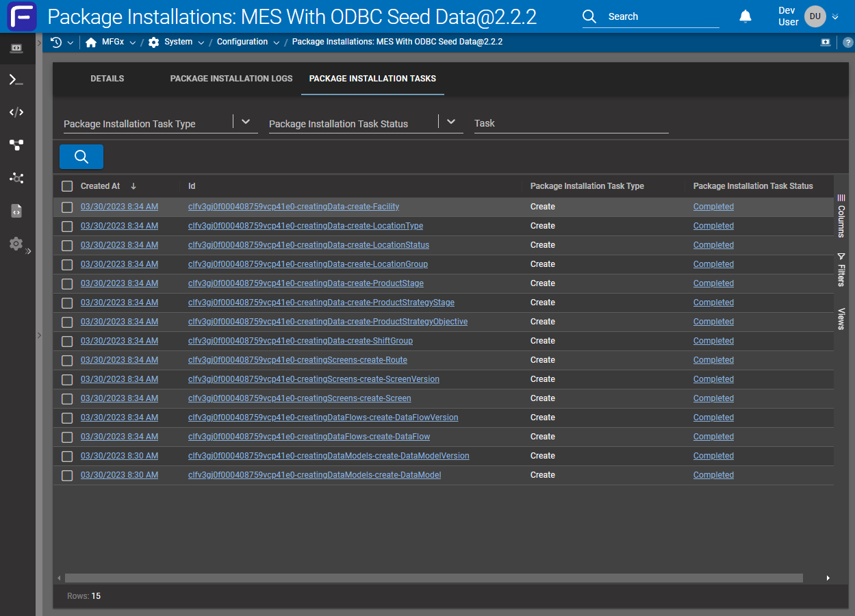Click the search magnifier icon in the header
Viewport: 855px width, 616px height.
coord(589,16)
